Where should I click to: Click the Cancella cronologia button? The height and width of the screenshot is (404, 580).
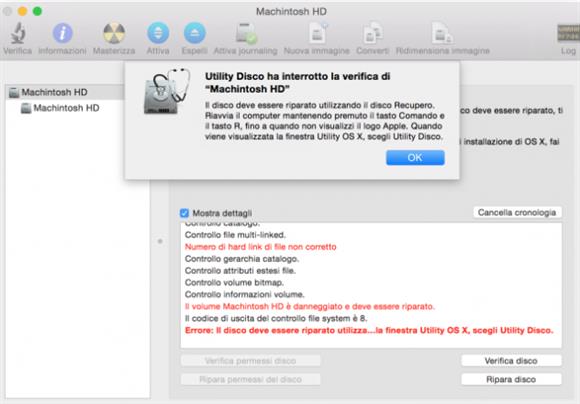tap(517, 212)
